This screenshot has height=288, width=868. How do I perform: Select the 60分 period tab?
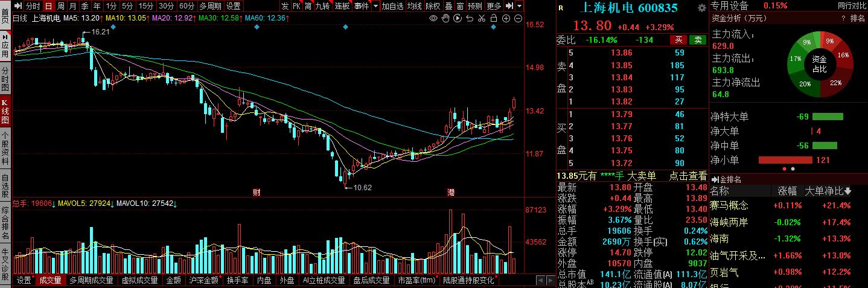coord(187,6)
